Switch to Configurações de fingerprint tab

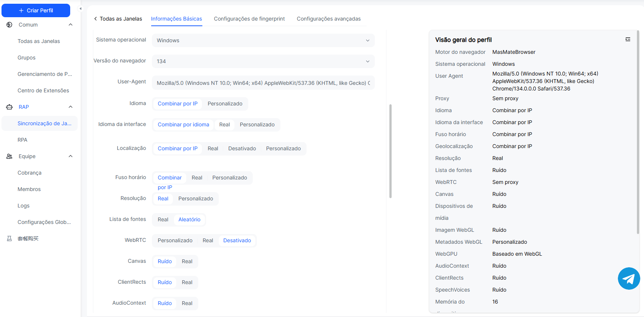[x=249, y=19]
